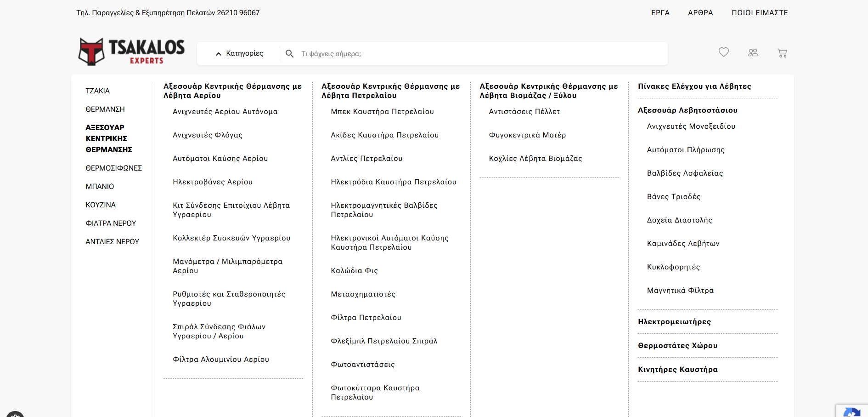Open Ηλεκτρόδια Καυστήρα Πετρελαίου
Image resolution: width=868 pixels, height=417 pixels.
point(394,182)
